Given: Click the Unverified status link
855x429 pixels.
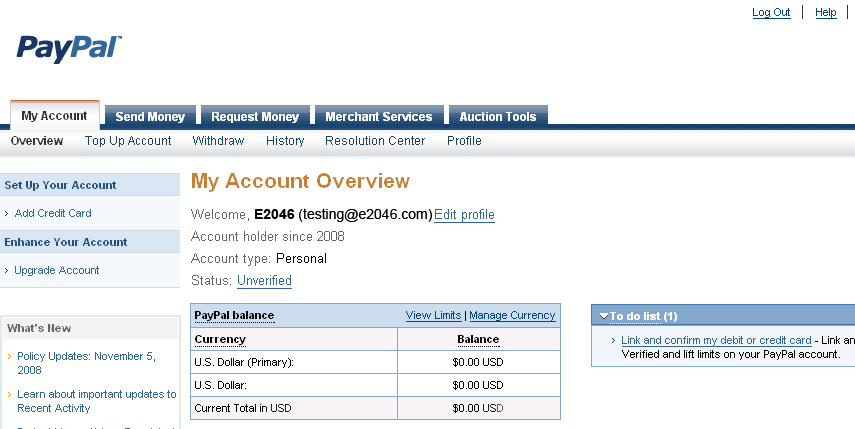Looking at the screenshot, I should pos(264,281).
